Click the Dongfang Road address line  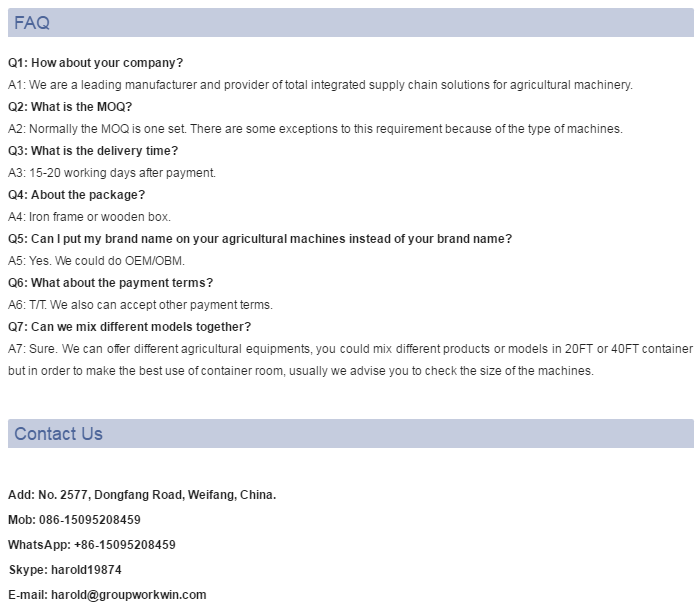(142, 495)
